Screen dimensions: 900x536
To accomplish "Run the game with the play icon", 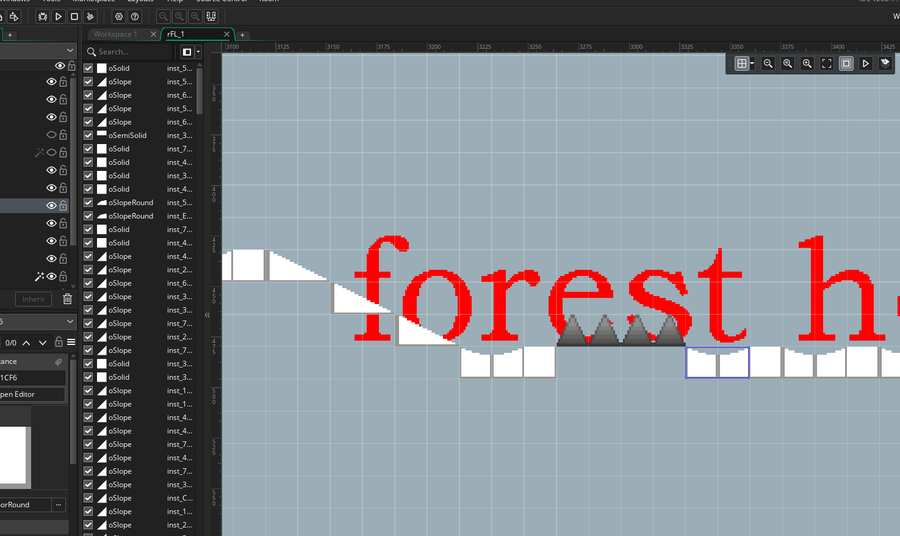I will 58,17.
